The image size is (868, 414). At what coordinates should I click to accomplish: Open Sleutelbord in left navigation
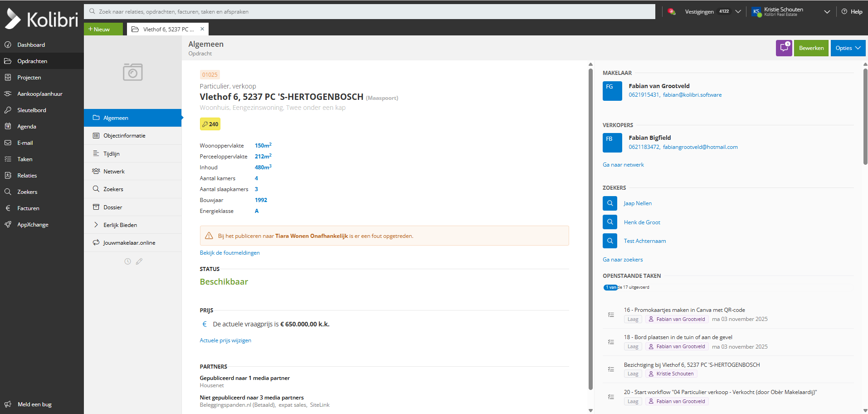tap(32, 110)
